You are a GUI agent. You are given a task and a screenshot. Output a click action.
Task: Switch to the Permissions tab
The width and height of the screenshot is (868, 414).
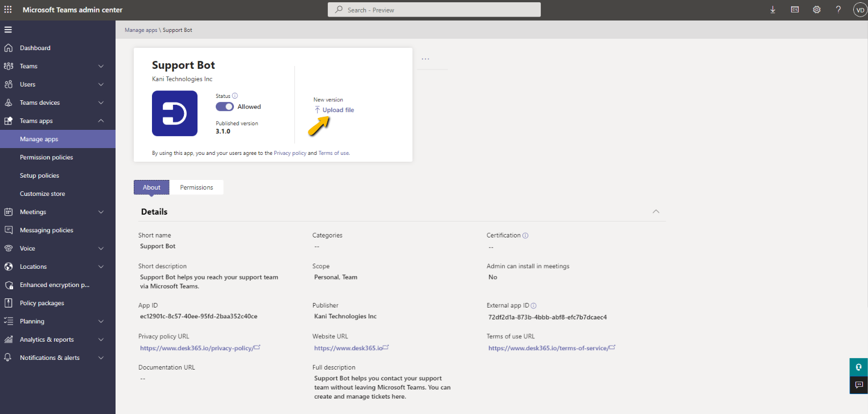click(x=196, y=187)
